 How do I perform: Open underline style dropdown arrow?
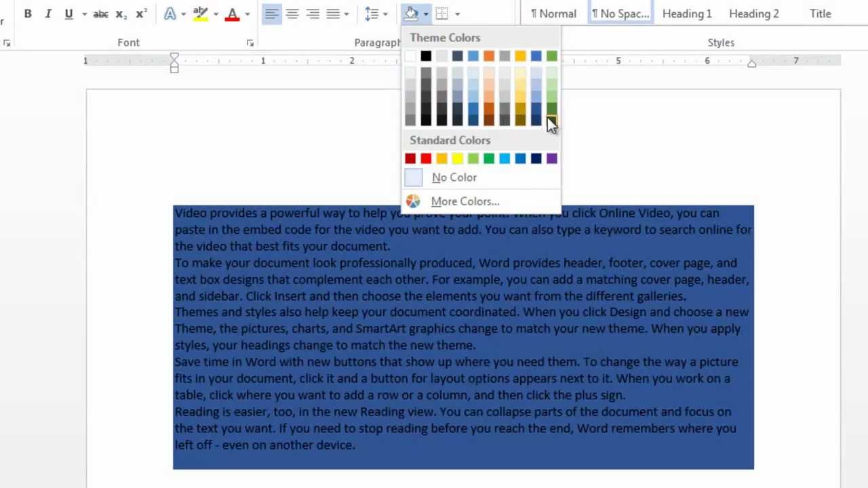84,14
